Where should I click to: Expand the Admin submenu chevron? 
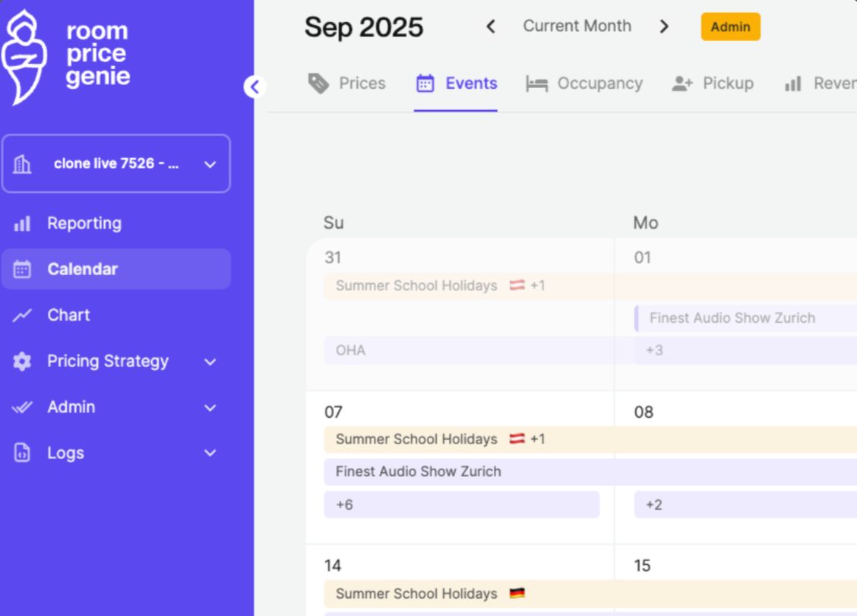210,408
